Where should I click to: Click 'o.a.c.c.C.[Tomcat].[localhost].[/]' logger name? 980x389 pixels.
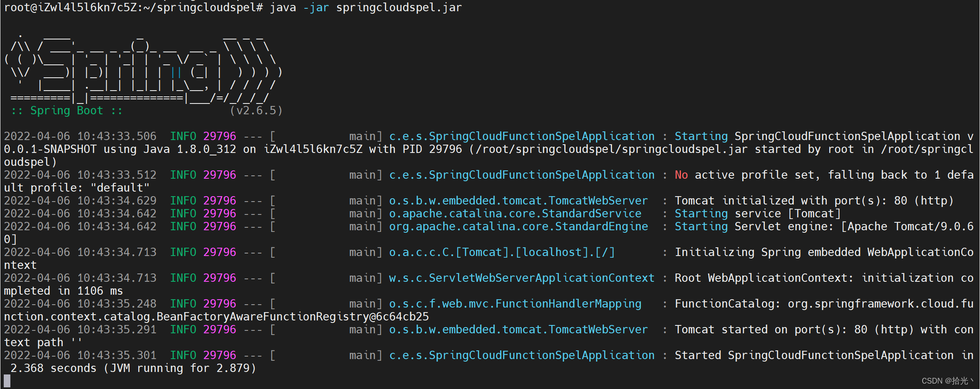click(x=502, y=252)
